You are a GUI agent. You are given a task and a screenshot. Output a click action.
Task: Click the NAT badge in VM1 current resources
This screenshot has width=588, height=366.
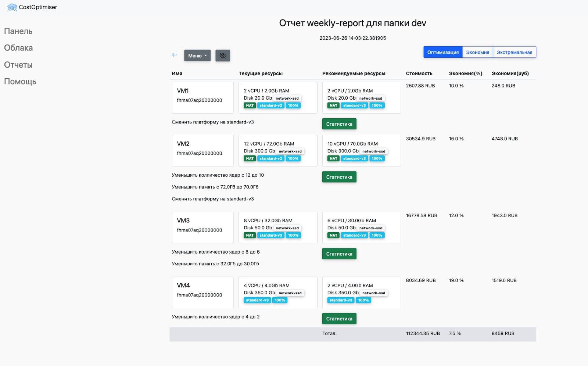pyautogui.click(x=250, y=105)
